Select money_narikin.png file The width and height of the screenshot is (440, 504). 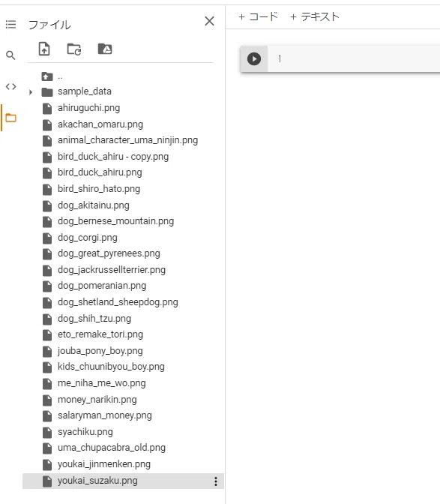(97, 400)
